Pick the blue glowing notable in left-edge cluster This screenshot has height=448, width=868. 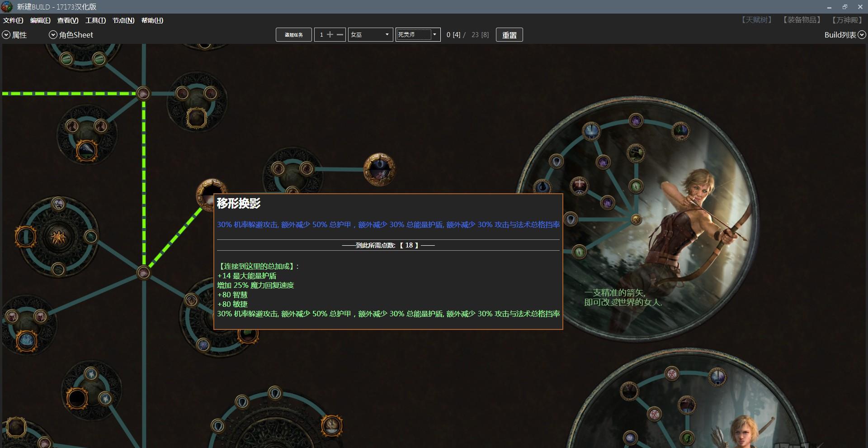coord(26,341)
